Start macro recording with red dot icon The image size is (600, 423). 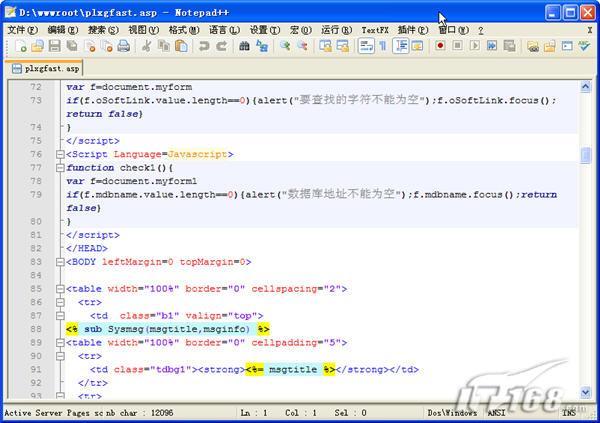440,46
